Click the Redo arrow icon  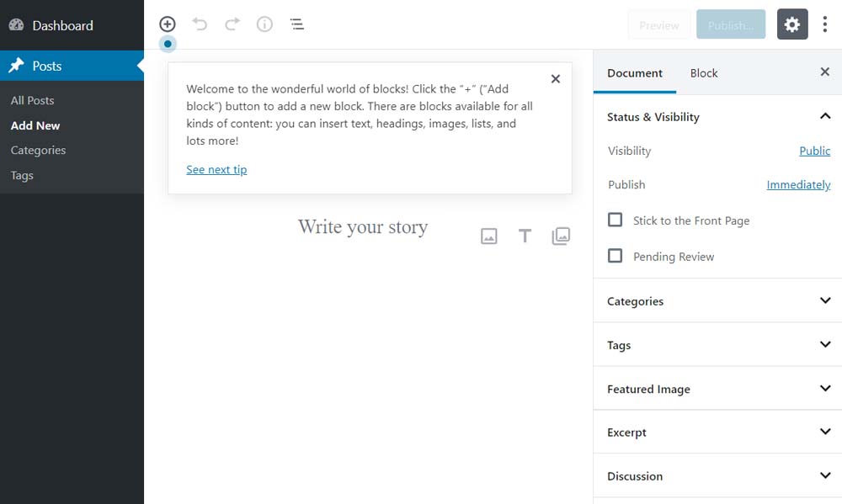(232, 24)
